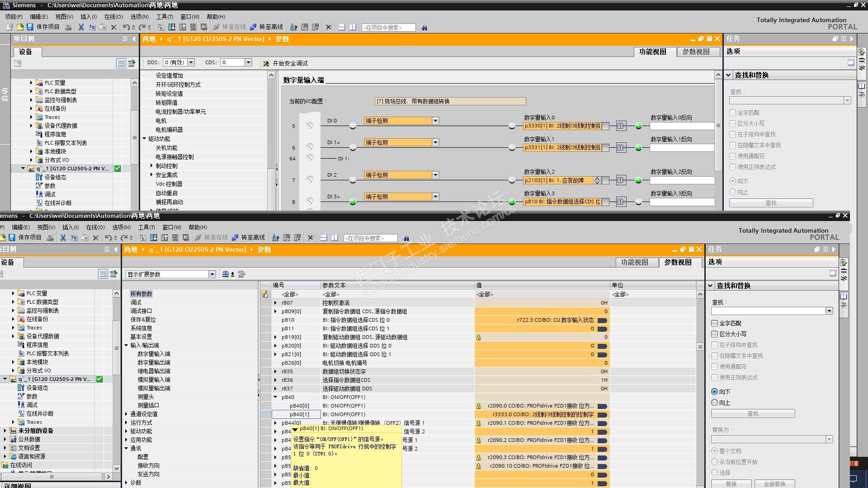Click the 在项目中搜索 field in top toolbar
Image resolution: width=868 pixels, height=488 pixels.
388,28
